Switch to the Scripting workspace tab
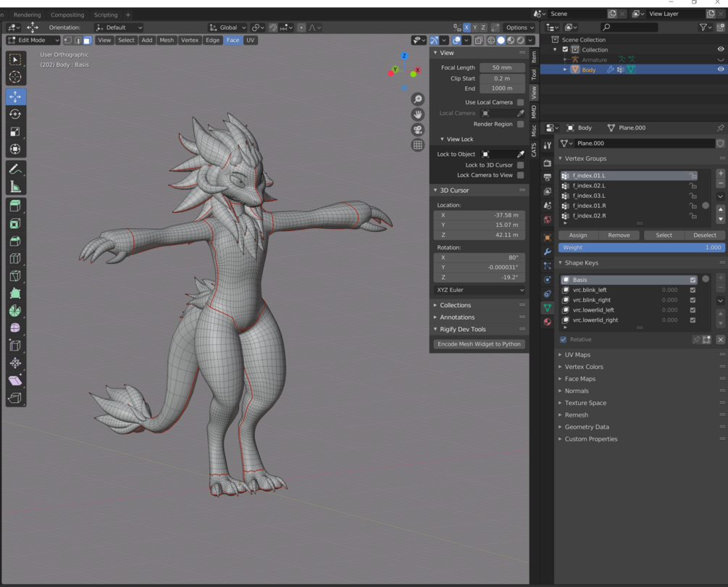Image resolution: width=728 pixels, height=587 pixels. [106, 15]
